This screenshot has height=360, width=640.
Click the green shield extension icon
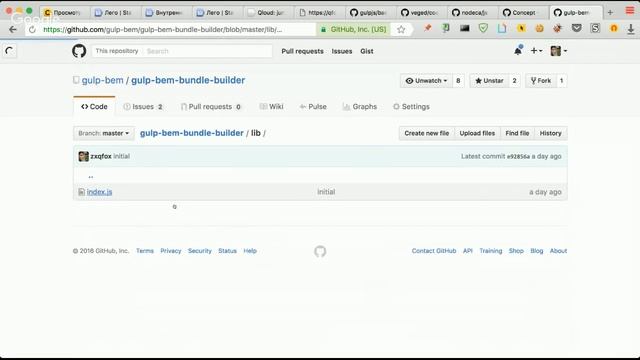(483, 29)
